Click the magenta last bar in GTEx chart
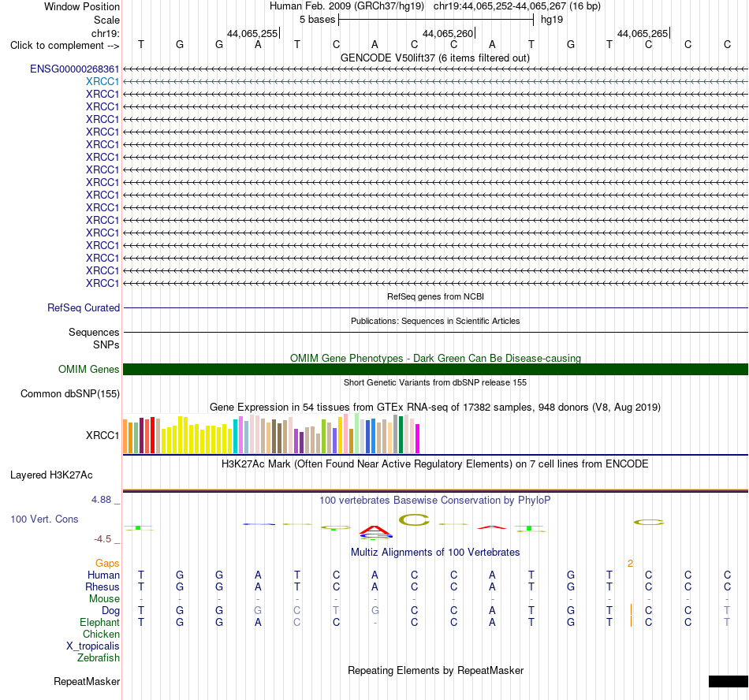This screenshot has width=749, height=700. pyautogui.click(x=418, y=438)
